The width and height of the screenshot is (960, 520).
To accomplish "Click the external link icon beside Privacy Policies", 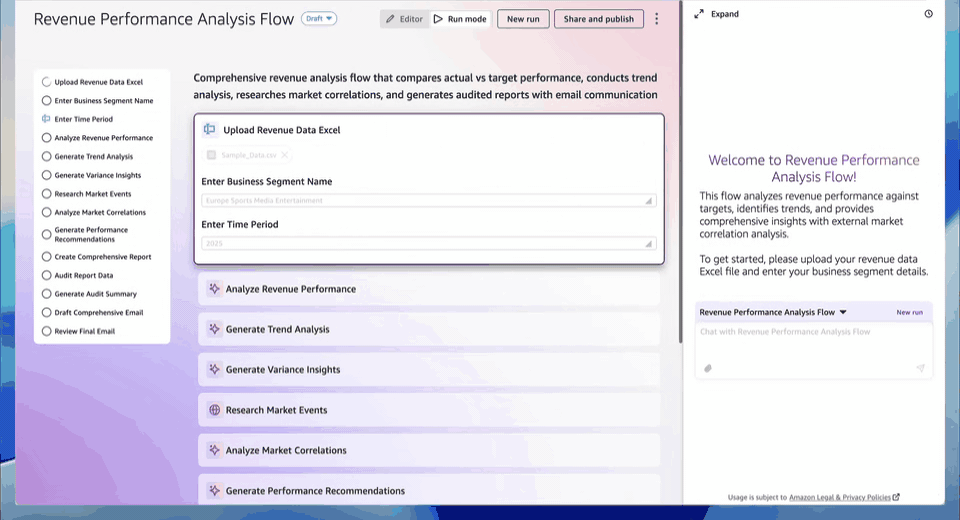I will [x=896, y=497].
